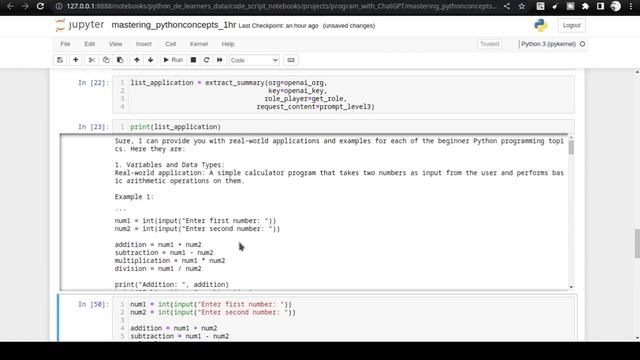Click the page vertical scrollbar thumb
The image size is (640, 360).
[x=637, y=244]
